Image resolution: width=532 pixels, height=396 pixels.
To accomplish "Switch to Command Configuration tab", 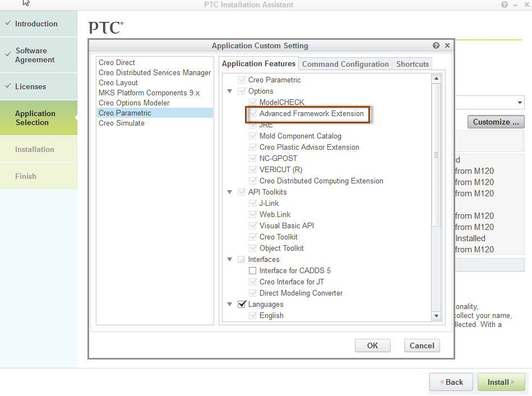I will point(345,64).
